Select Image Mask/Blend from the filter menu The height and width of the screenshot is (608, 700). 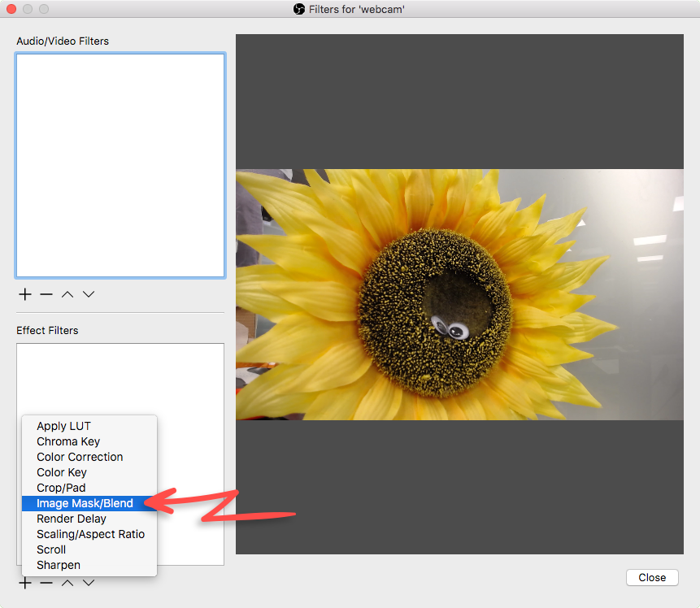[x=84, y=503]
